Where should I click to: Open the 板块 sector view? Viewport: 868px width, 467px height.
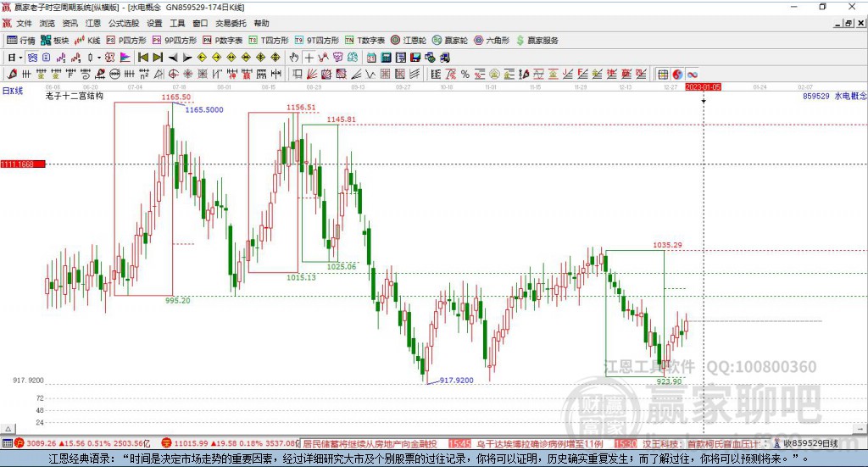click(54, 41)
